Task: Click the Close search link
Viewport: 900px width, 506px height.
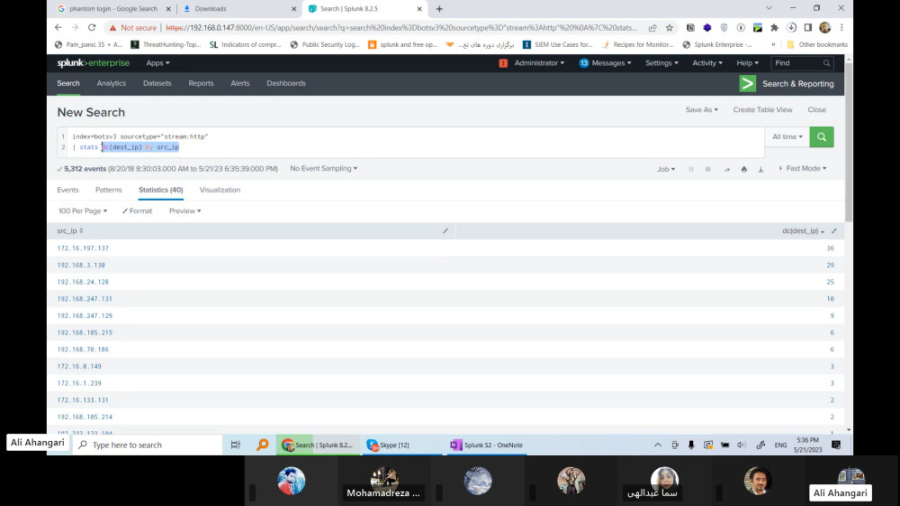Action: coord(817,110)
